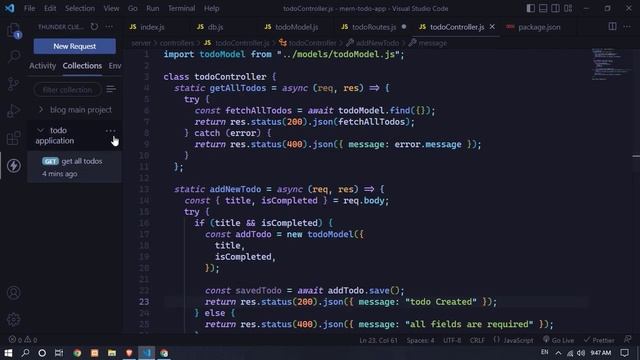Open editor more actions ellipsis
640x360 pixels.
coord(627,27)
